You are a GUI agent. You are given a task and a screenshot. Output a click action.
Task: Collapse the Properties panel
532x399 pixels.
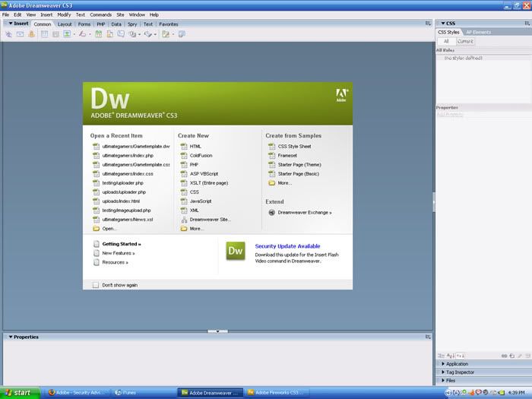point(11,337)
